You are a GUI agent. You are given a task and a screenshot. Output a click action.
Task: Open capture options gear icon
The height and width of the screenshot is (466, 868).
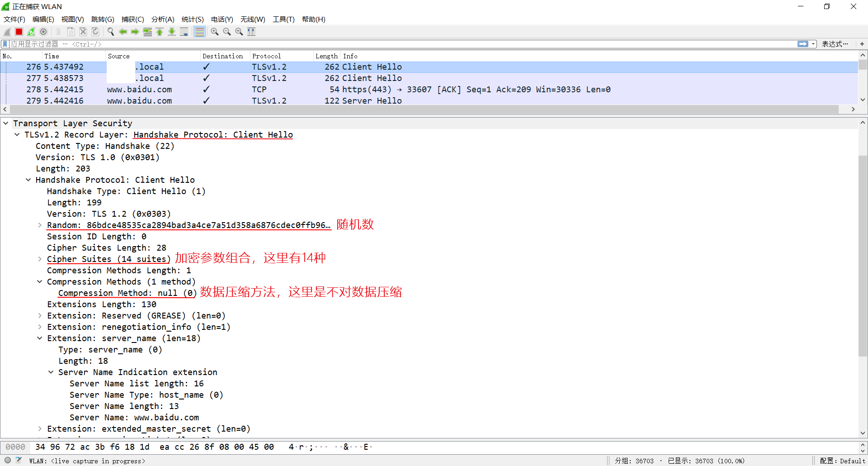click(x=43, y=32)
